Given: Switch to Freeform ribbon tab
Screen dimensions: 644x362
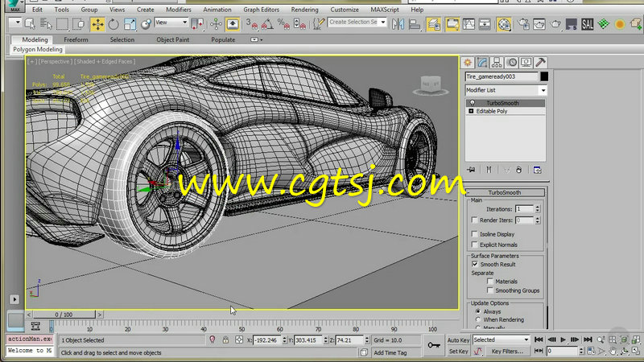Looking at the screenshot, I should click(76, 39).
